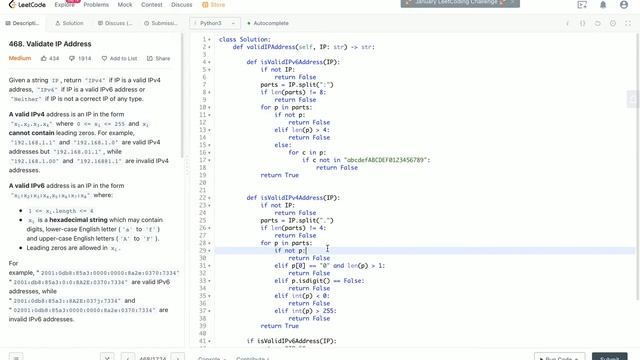Click the Run Code button

(559, 357)
